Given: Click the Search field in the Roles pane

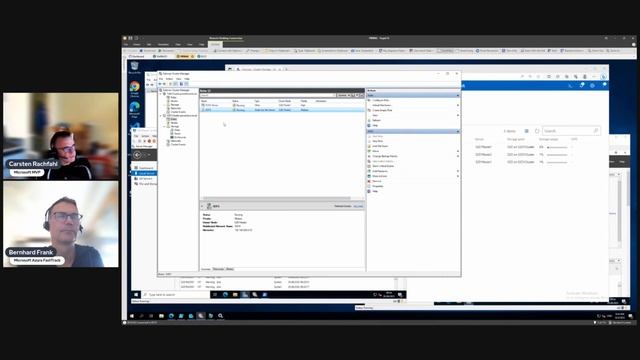Looking at the screenshot, I should click(267, 95).
